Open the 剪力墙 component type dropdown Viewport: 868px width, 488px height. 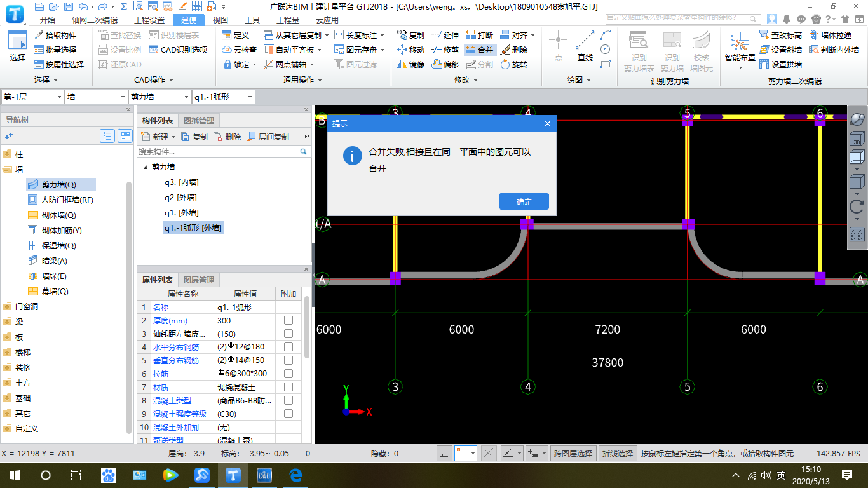(x=159, y=97)
